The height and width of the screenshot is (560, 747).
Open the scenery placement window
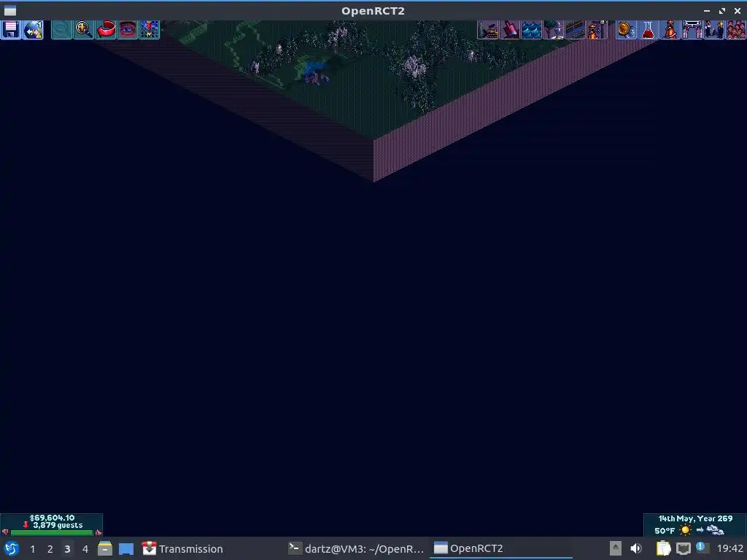tap(554, 29)
